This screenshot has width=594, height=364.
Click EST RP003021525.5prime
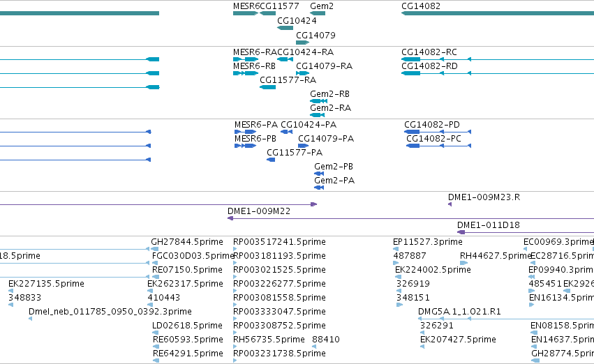(280, 270)
